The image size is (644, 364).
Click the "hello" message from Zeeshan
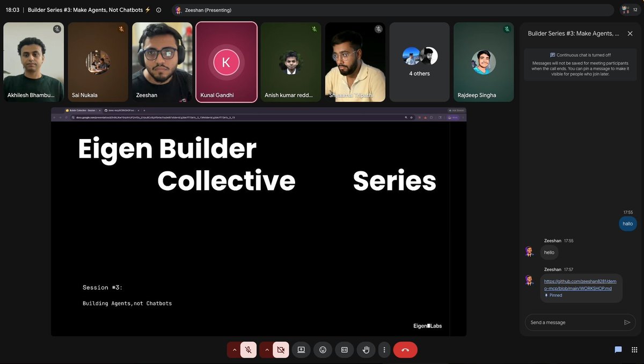click(549, 252)
